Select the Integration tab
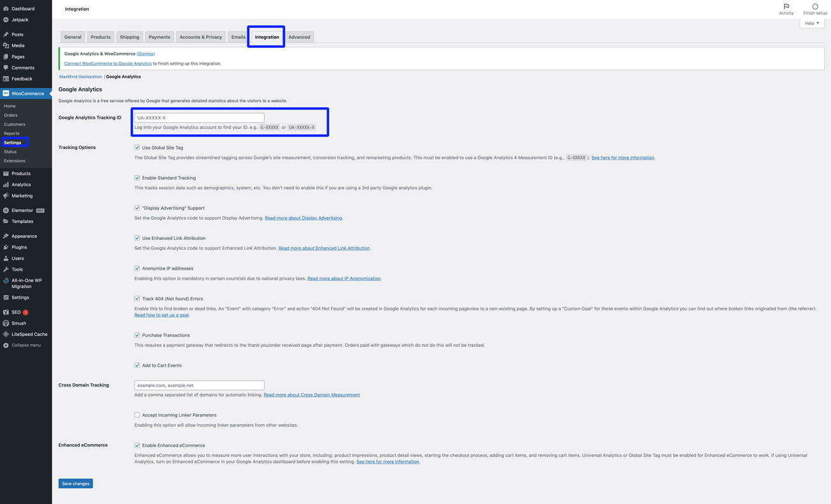 [267, 37]
